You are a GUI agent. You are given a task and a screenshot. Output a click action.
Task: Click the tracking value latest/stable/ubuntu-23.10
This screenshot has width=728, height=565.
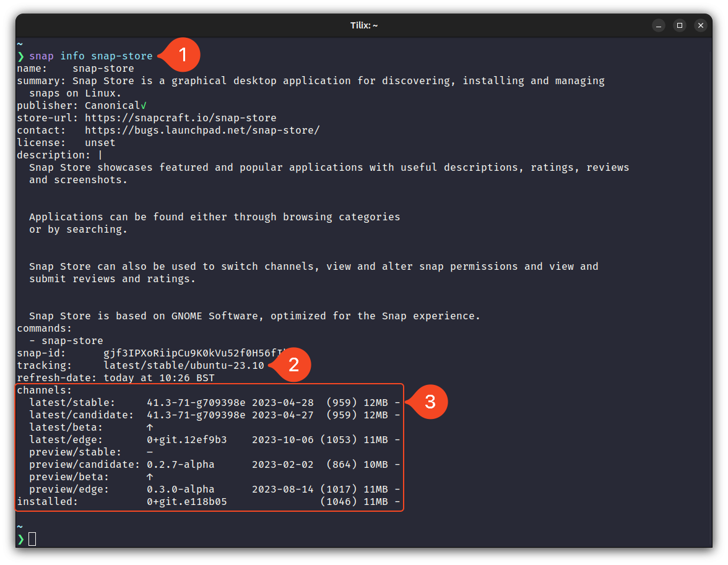[183, 366]
